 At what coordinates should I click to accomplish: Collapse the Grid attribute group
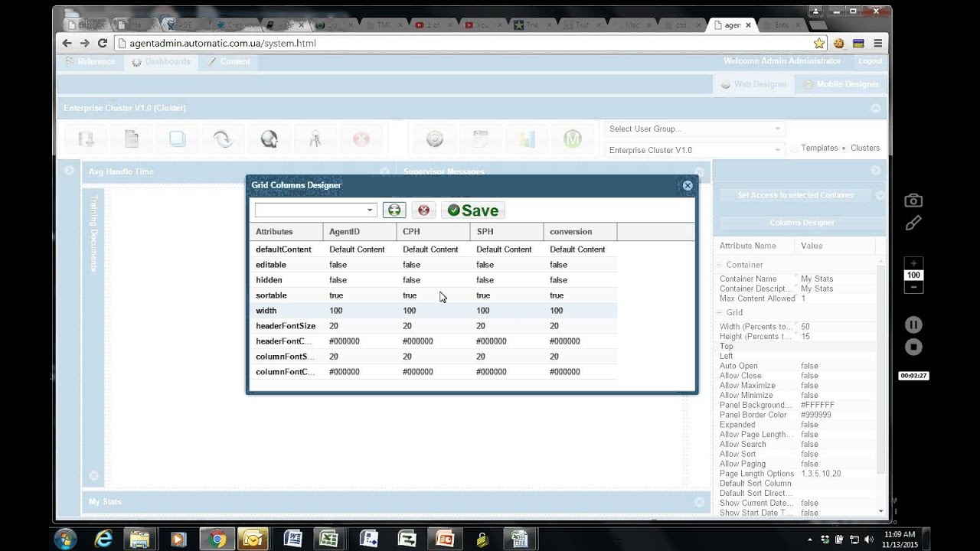point(720,313)
